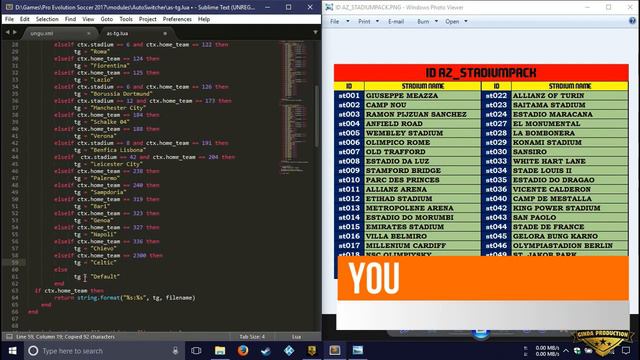Open the Find menu
This screenshot has height=360, width=640.
pos(70,19)
